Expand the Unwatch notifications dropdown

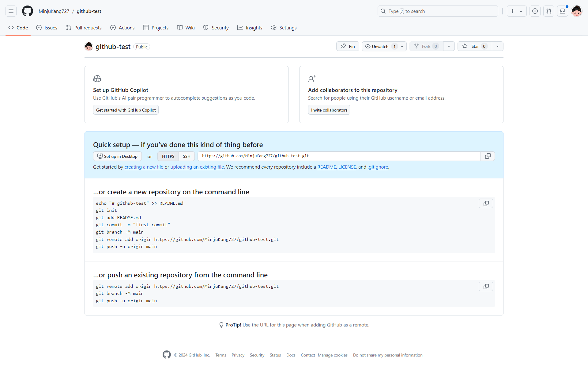tap(402, 47)
